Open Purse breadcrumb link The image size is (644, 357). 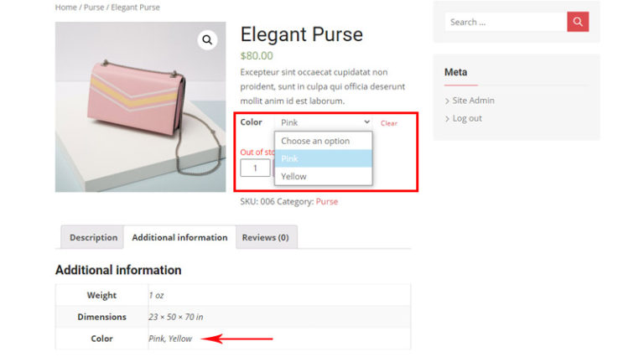(x=92, y=8)
